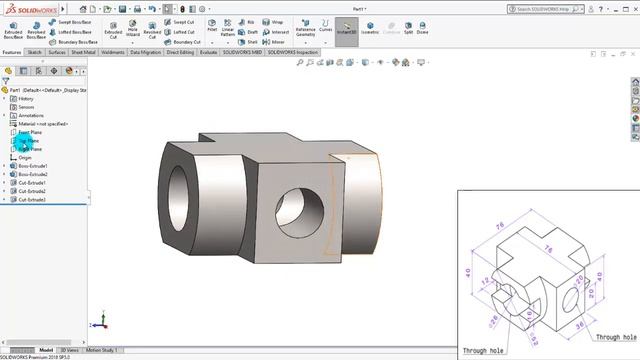Switch to the Evaluate tab
The height and width of the screenshot is (360, 640).
208,52
